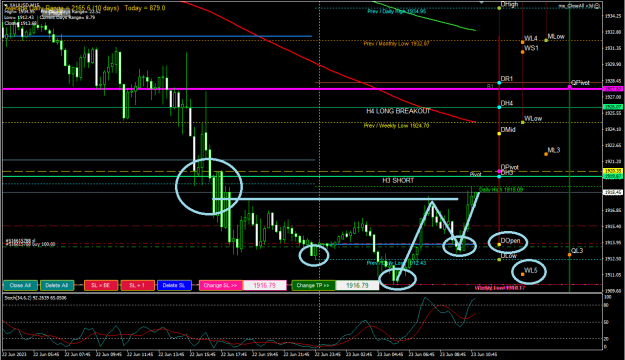Click the blue Delete SL button

point(174,285)
